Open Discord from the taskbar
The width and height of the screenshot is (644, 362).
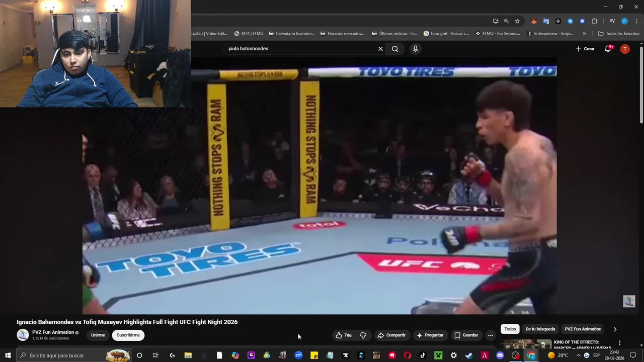coord(500,355)
